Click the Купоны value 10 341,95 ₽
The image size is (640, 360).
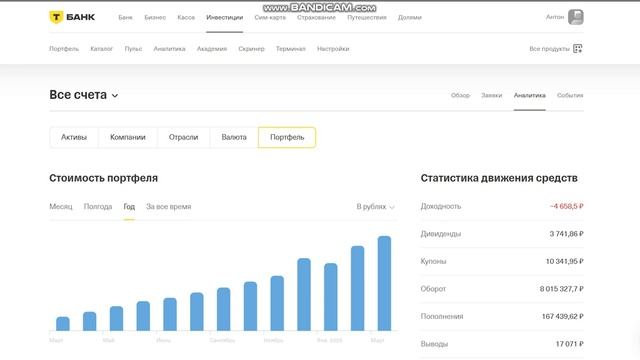coord(564,261)
